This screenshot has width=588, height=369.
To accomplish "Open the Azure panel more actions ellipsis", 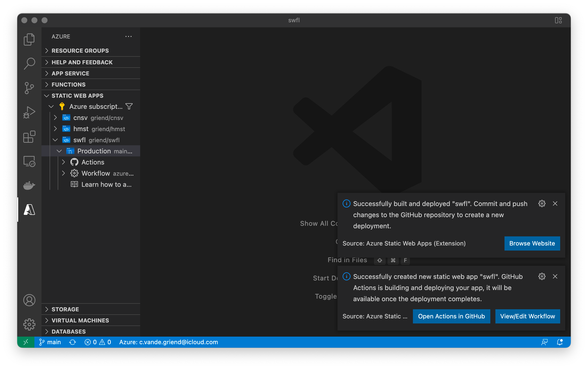I will pos(129,36).
